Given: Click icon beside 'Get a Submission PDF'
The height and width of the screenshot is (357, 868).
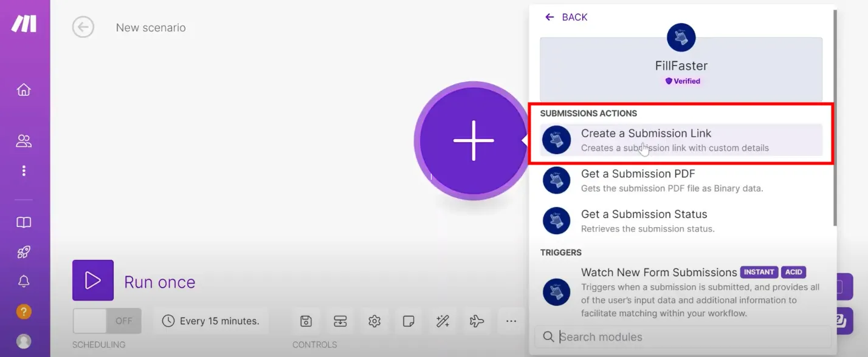Looking at the screenshot, I should click(x=556, y=181).
